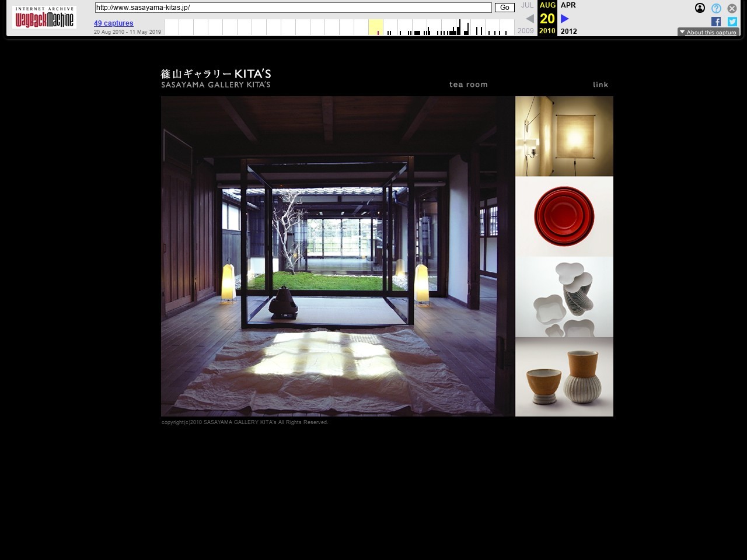Click the Wayback Machine logo
Viewport: 747px width, 560px height.
click(44, 17)
